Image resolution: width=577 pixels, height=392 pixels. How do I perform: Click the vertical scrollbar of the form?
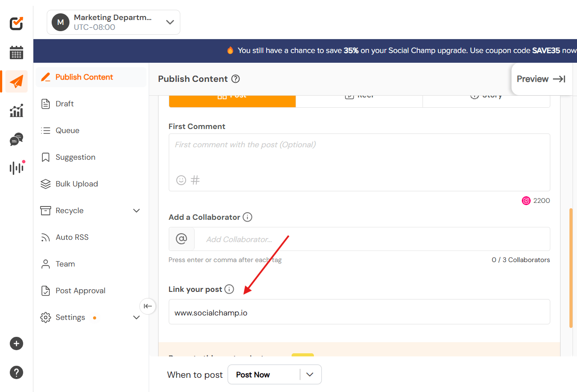(x=571, y=268)
